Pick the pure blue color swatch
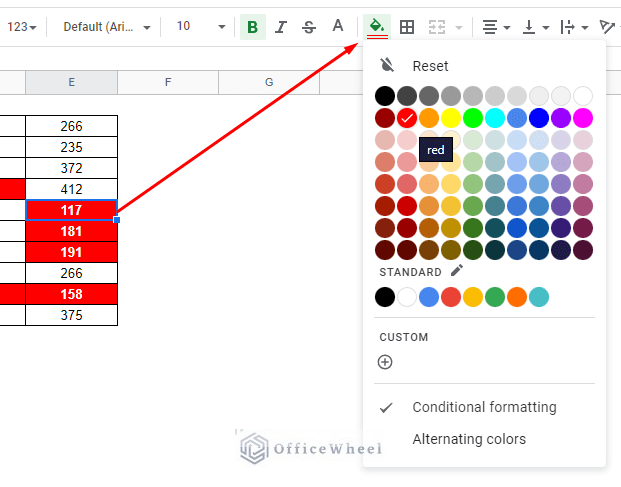The height and width of the screenshot is (487, 621). point(539,118)
